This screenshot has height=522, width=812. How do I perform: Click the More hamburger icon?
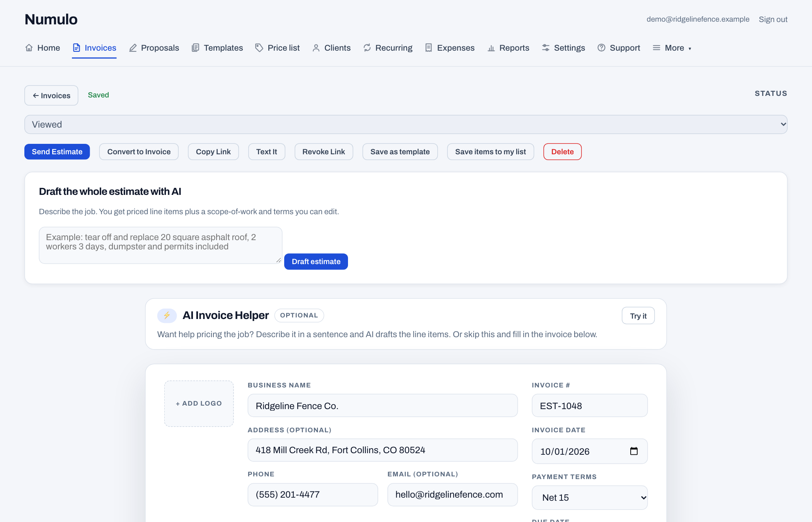point(657,48)
